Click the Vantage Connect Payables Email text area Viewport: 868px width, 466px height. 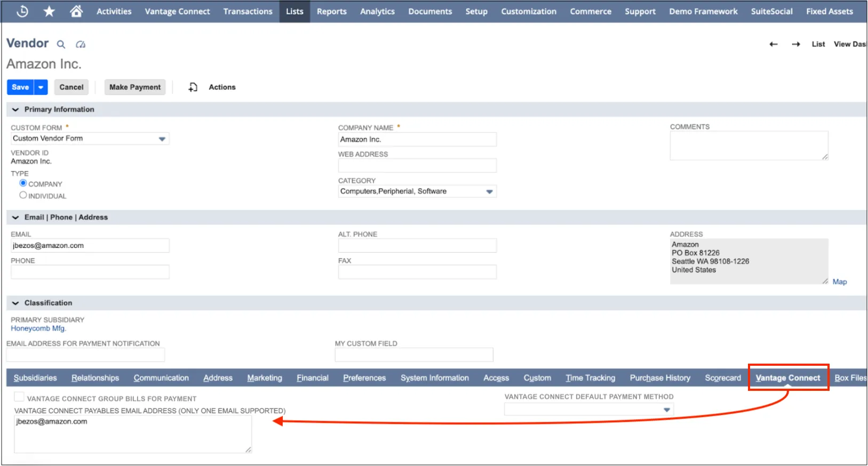[133, 434]
